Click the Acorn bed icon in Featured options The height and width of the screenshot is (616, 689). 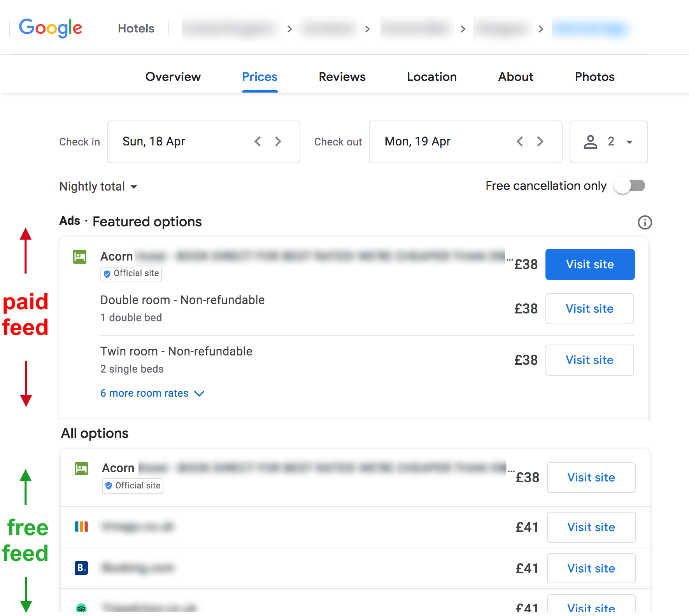79,257
